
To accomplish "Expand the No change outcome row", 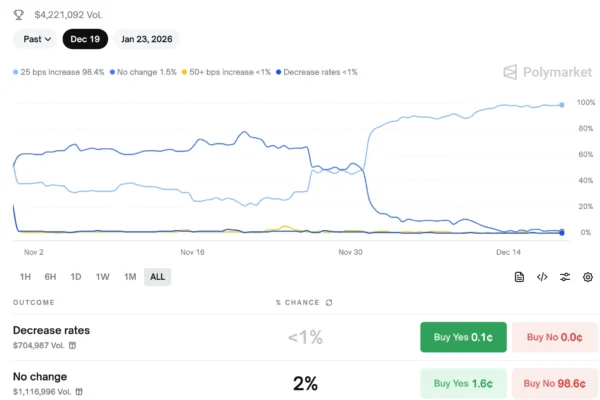I will [x=39, y=377].
